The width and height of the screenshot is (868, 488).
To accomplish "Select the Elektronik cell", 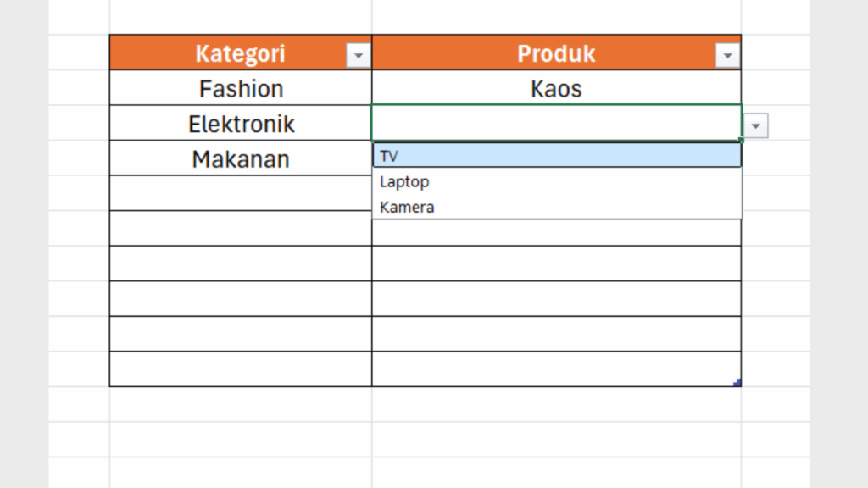I will 241,124.
